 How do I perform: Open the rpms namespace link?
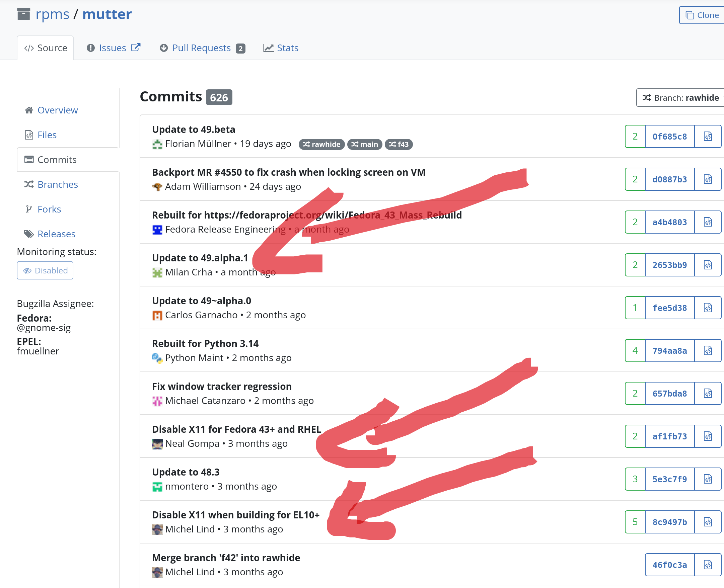pyautogui.click(x=52, y=14)
